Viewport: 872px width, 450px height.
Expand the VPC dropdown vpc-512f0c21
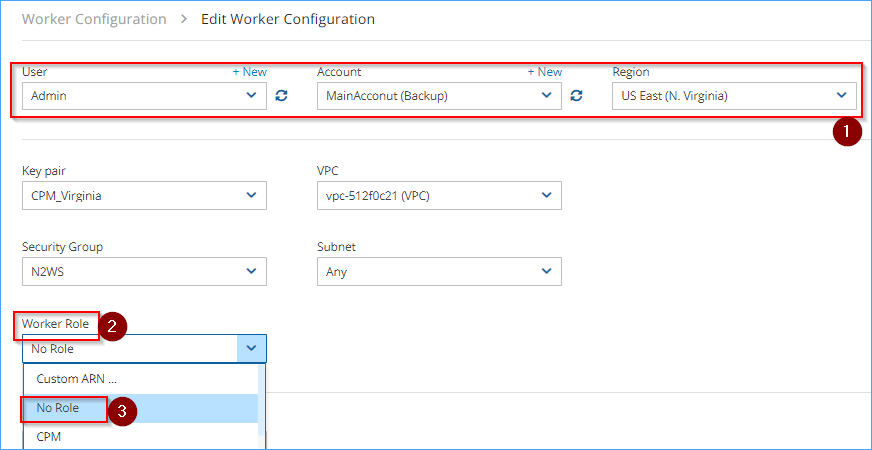[439, 196]
